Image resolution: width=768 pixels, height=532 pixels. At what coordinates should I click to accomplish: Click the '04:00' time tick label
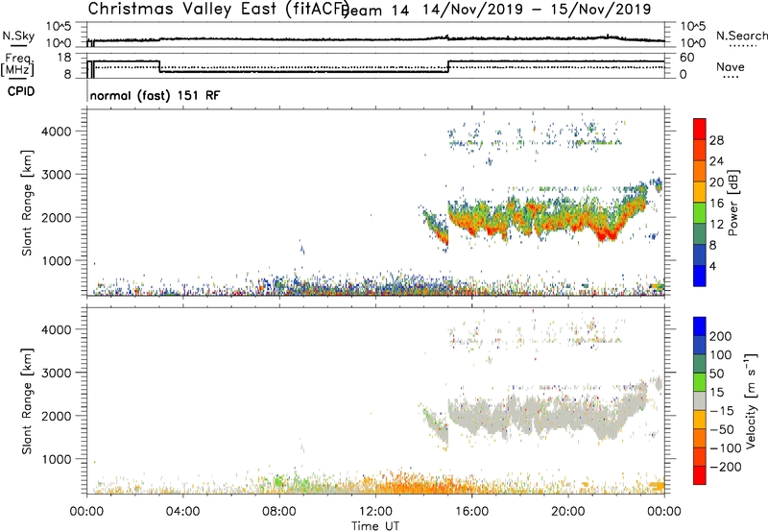point(182,512)
